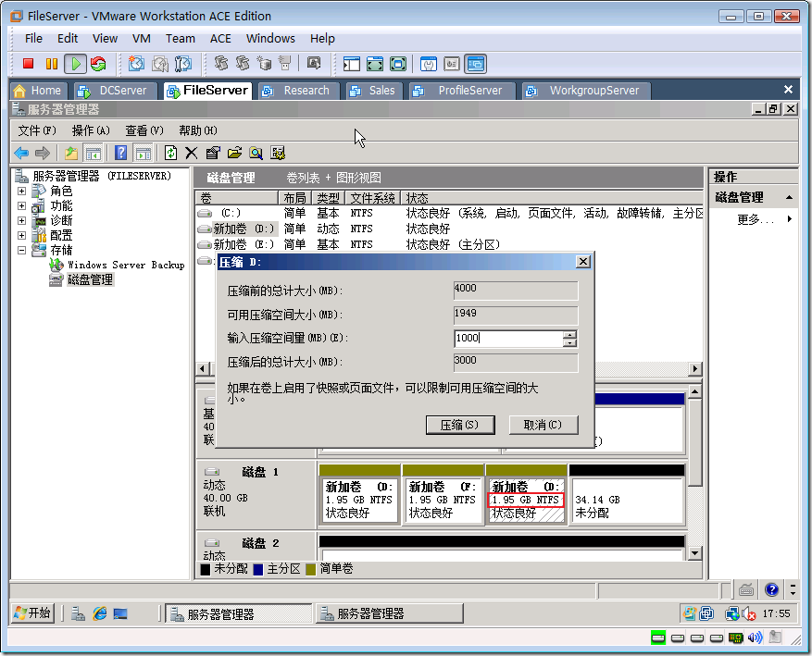Click the VMware power off stop icon
812x656 pixels.
pos(28,64)
